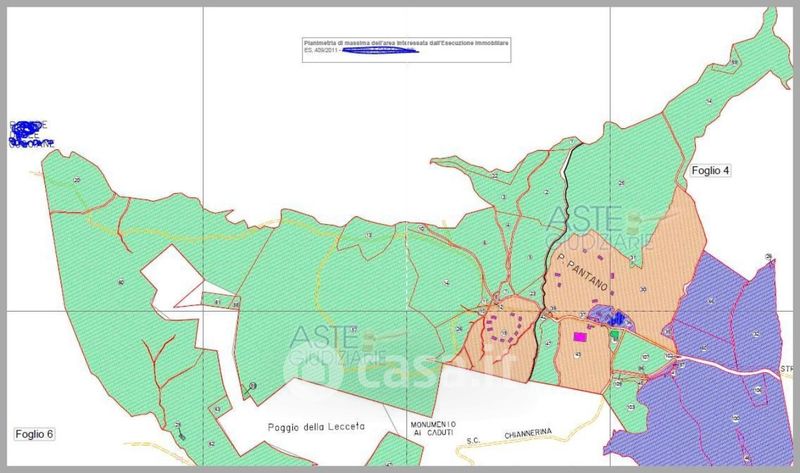
Task: Click the Foglio 4 sheet label
Action: 711,171
